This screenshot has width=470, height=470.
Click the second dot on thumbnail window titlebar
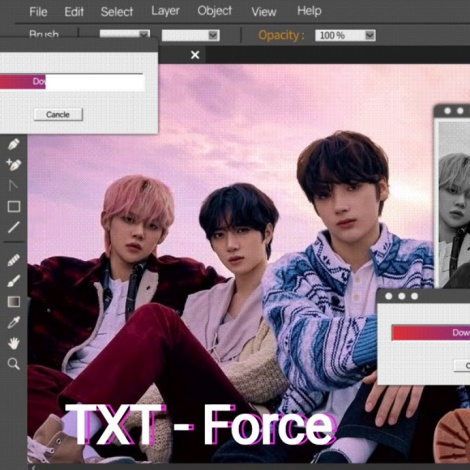pyautogui.click(x=460, y=111)
